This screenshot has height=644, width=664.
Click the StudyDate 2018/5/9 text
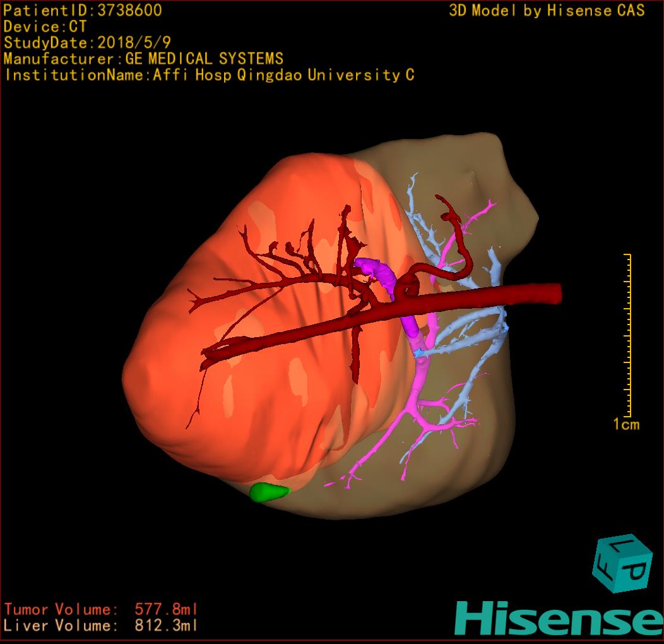tap(85, 43)
